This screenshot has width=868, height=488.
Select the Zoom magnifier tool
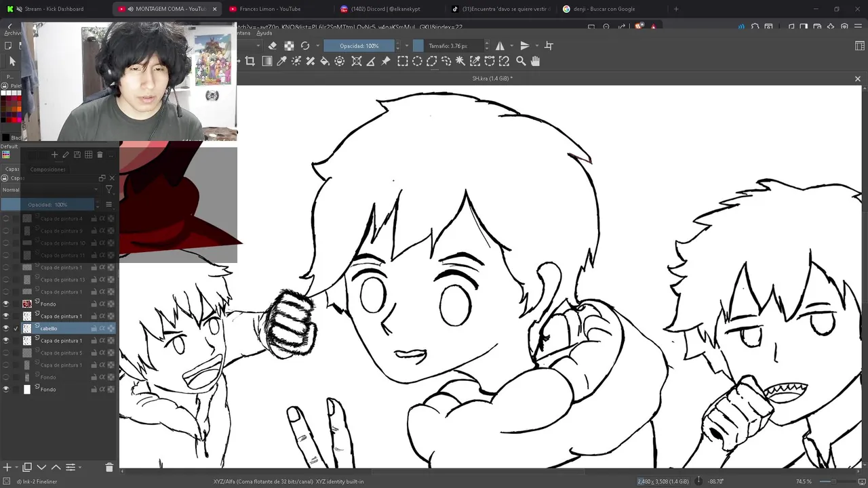coord(521,61)
